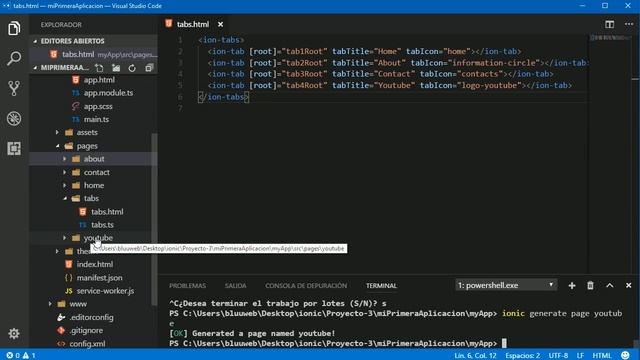Open the Search view in activity bar
This screenshot has height=360, width=640.
(14, 58)
